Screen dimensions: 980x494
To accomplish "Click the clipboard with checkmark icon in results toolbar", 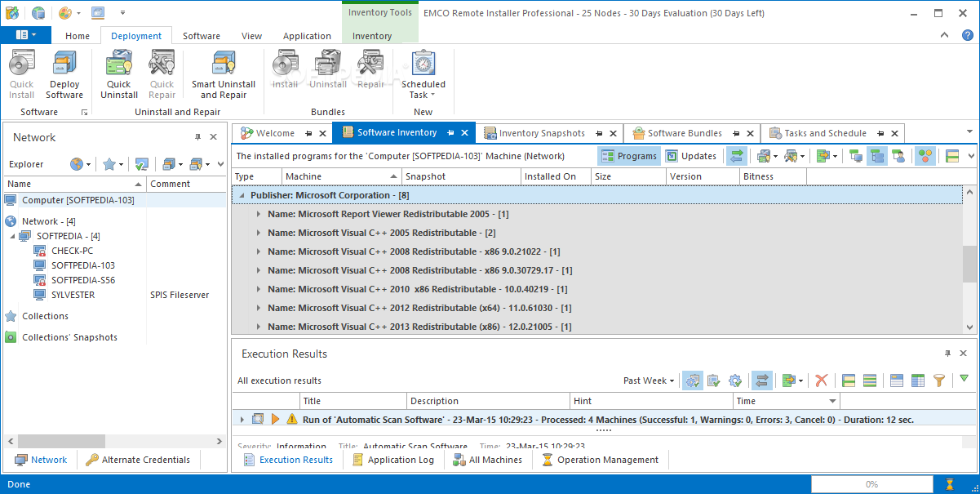I will point(713,381).
